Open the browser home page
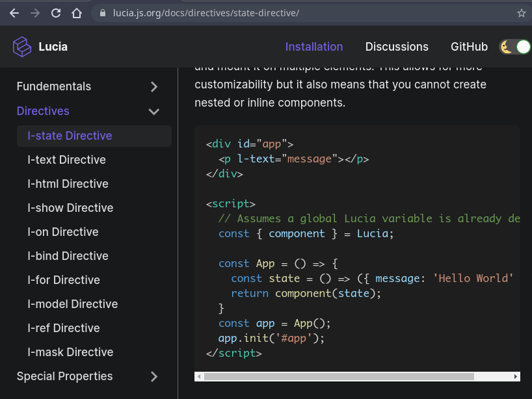Screen dimensions: 532x399 coord(77,13)
